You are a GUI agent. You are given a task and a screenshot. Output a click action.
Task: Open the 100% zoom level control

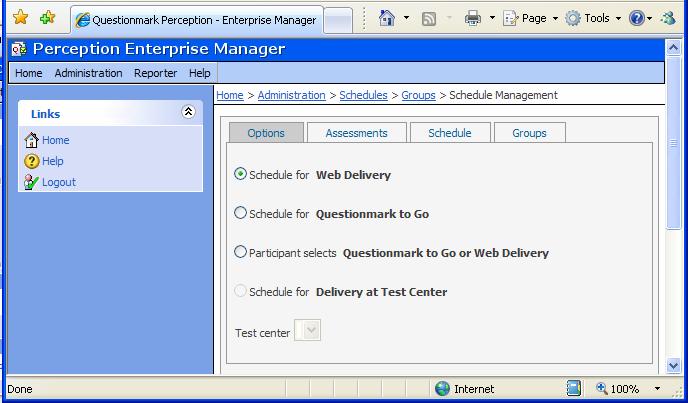pyautogui.click(x=627, y=389)
